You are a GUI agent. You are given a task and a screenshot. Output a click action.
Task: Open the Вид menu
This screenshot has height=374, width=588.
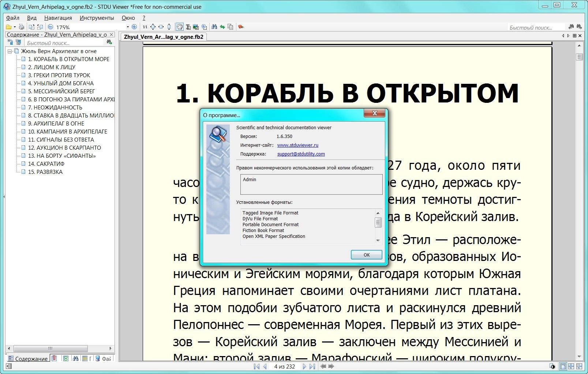pos(32,18)
